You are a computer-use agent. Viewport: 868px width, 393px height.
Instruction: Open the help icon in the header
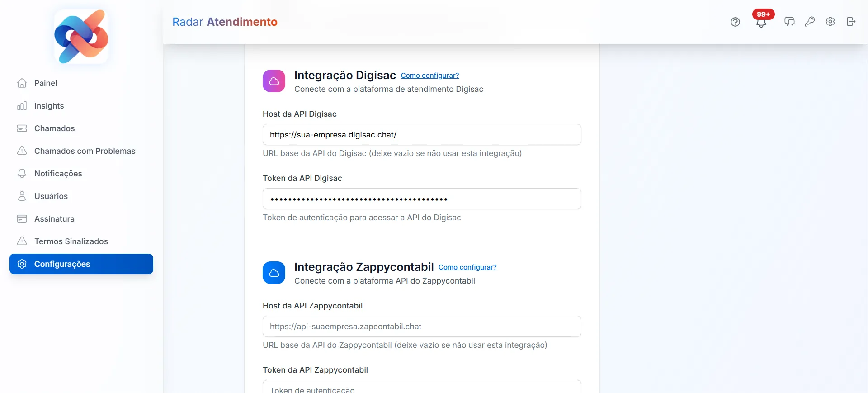tap(735, 22)
